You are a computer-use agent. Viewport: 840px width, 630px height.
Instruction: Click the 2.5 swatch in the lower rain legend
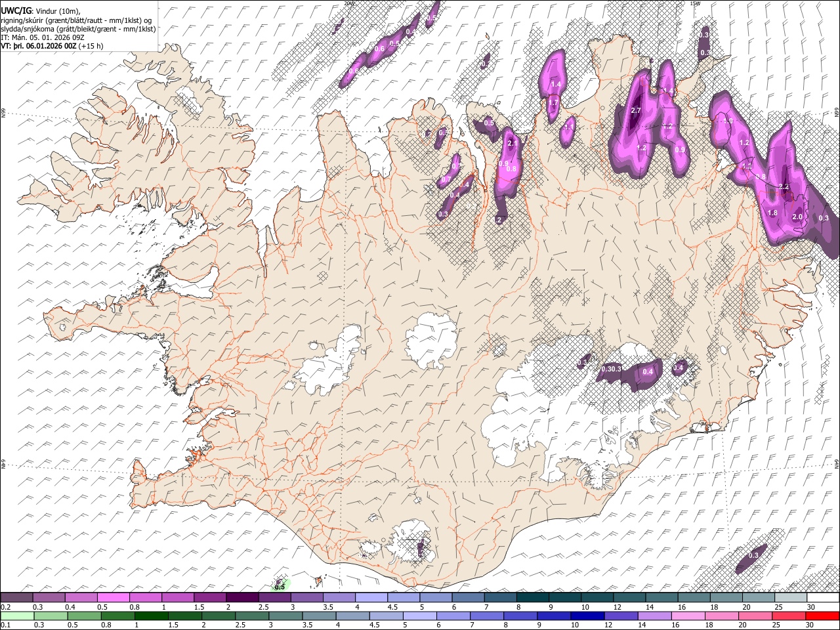coord(253,616)
